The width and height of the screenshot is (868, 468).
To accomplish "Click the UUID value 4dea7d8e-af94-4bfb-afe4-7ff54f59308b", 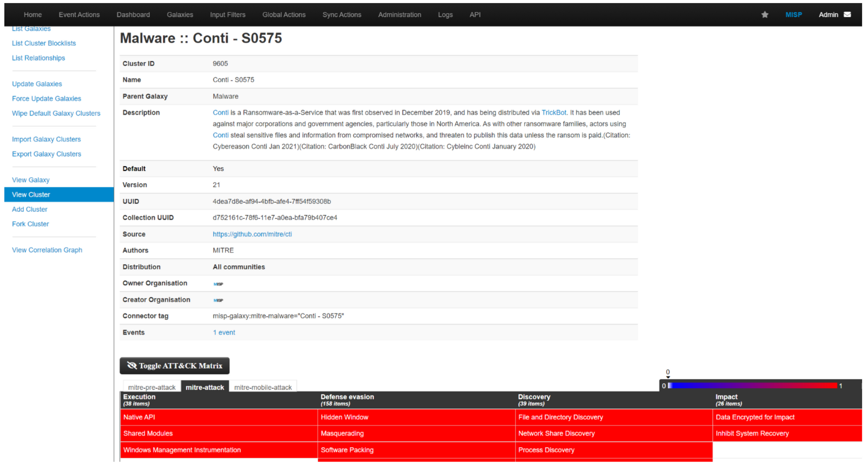I will pyautogui.click(x=272, y=201).
